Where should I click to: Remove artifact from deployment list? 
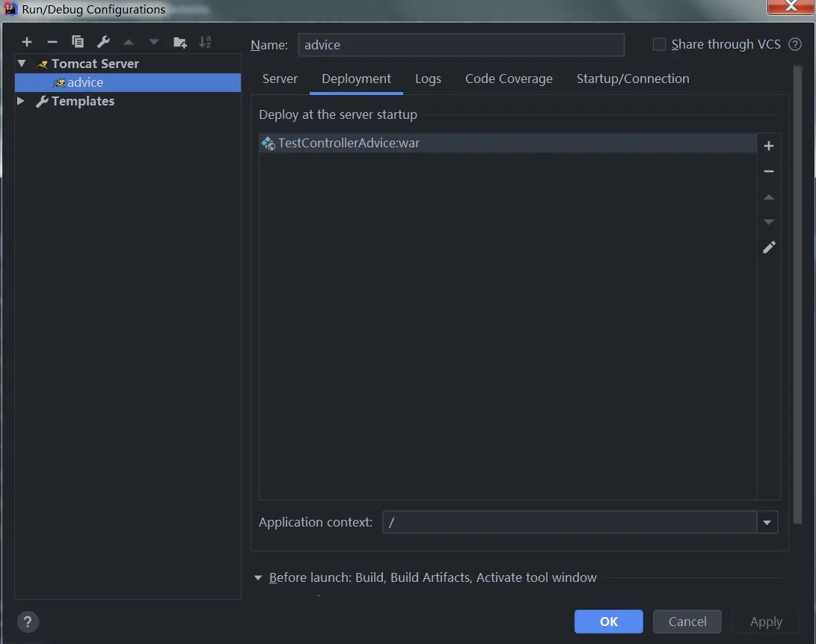pos(769,171)
